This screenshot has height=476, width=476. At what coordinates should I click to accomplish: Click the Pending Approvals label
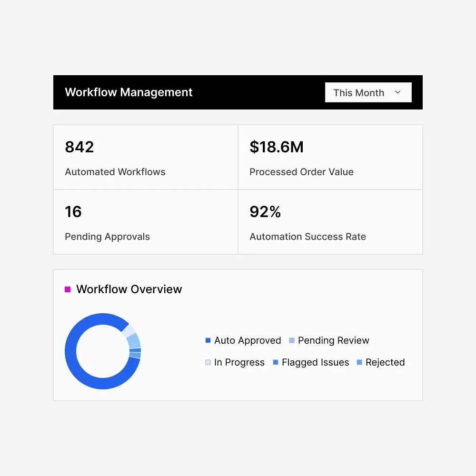[107, 237]
